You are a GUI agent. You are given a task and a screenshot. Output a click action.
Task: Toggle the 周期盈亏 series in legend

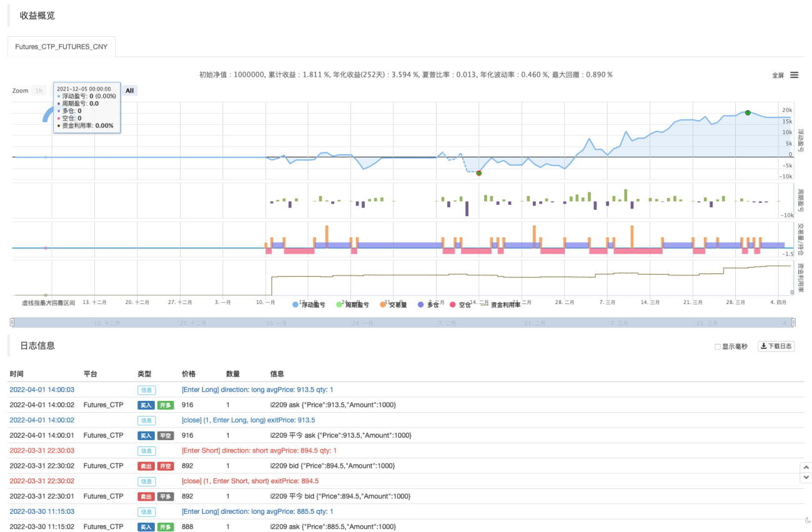353,305
